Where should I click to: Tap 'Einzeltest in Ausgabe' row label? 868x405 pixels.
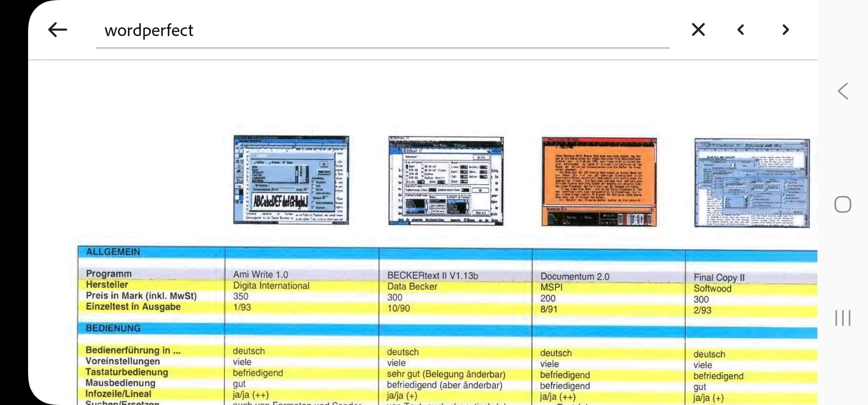pos(133,307)
